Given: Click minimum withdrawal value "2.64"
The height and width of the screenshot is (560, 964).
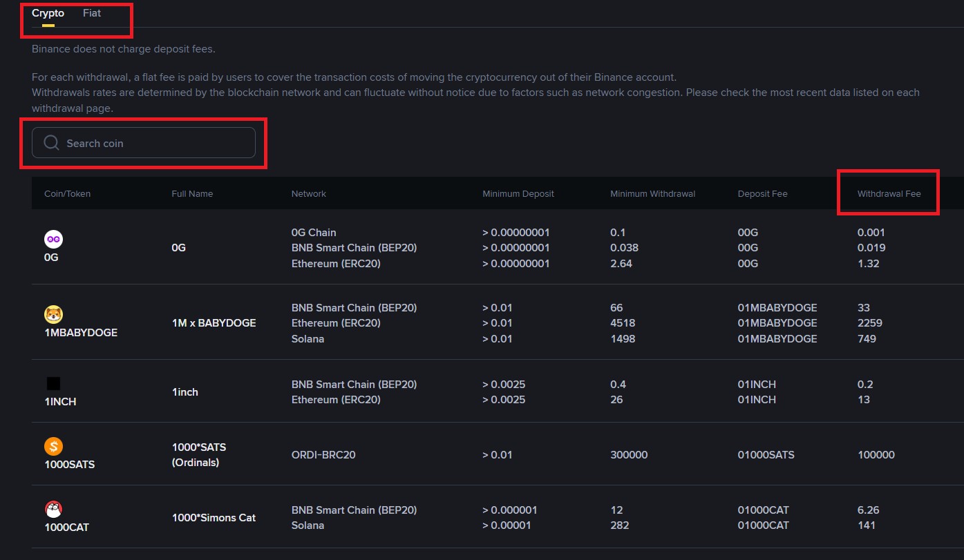Looking at the screenshot, I should pyautogui.click(x=621, y=264).
